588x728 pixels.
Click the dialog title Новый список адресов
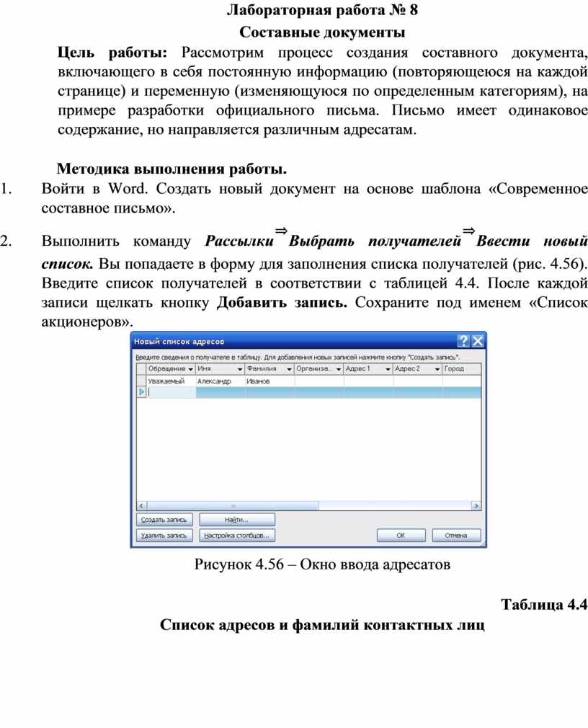pos(179,342)
